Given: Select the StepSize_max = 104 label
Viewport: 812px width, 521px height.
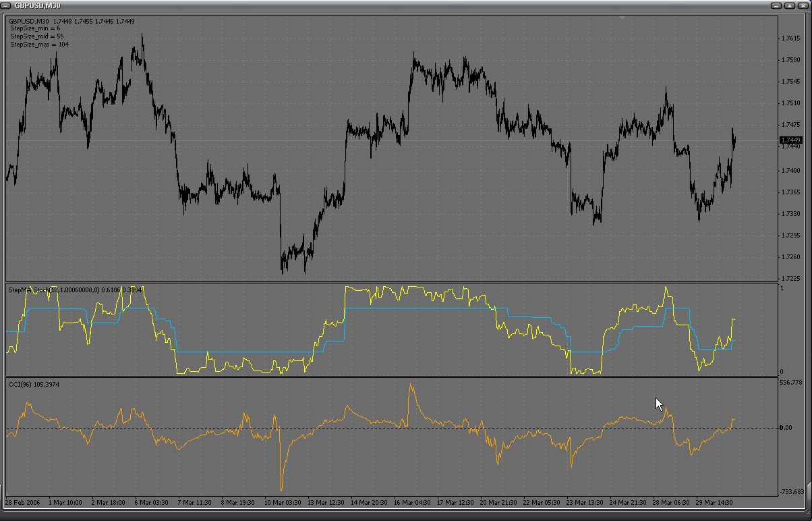Looking at the screenshot, I should 39,45.
